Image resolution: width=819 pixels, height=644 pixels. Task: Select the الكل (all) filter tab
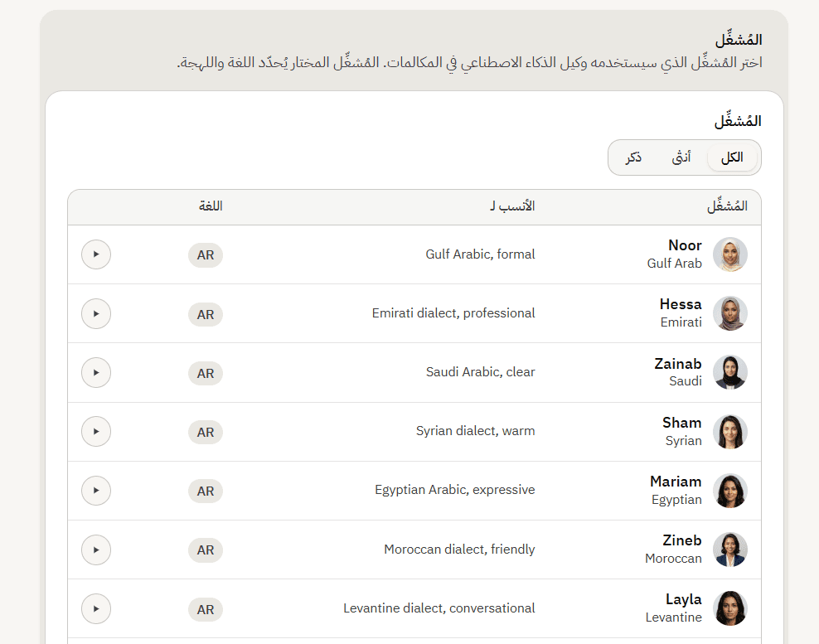coord(732,157)
